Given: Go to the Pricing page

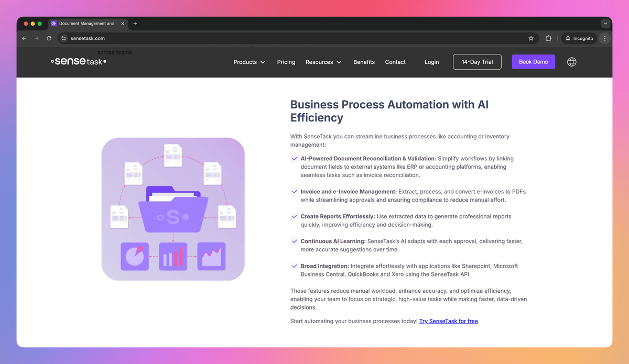Looking at the screenshot, I should pyautogui.click(x=286, y=62).
